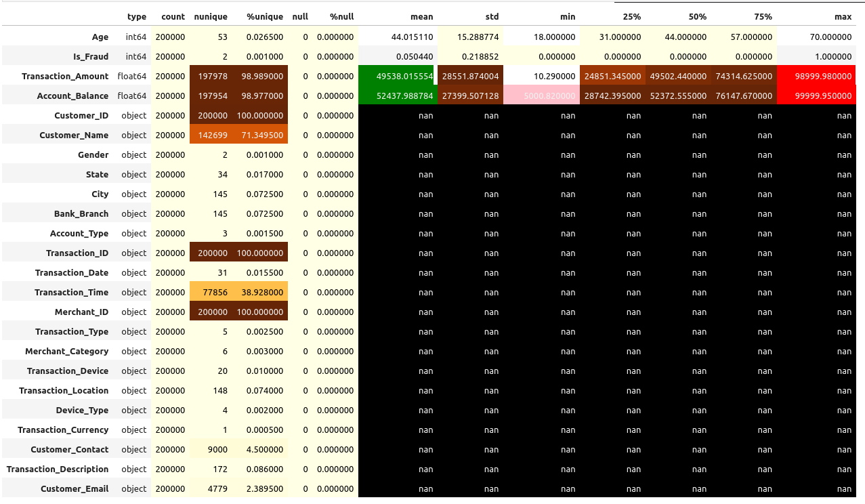Click the 'Customer_Email' row label
The width and height of the screenshot is (865, 504).
[x=75, y=488]
